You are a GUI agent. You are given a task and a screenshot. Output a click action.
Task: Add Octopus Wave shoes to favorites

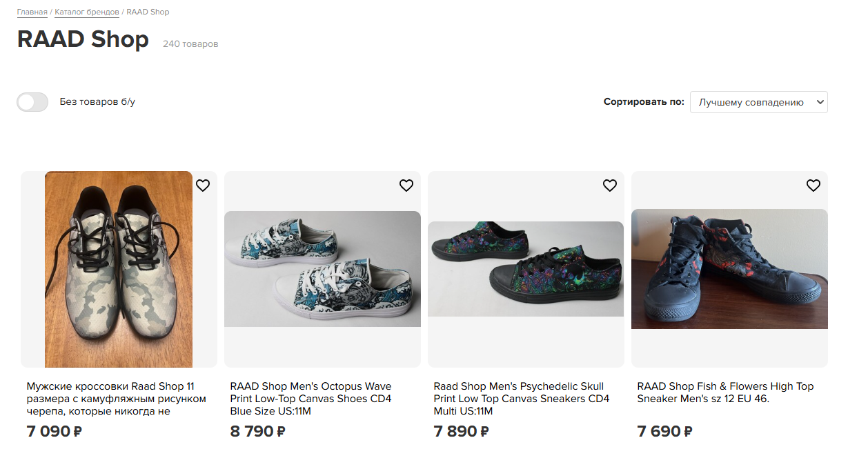coord(406,186)
